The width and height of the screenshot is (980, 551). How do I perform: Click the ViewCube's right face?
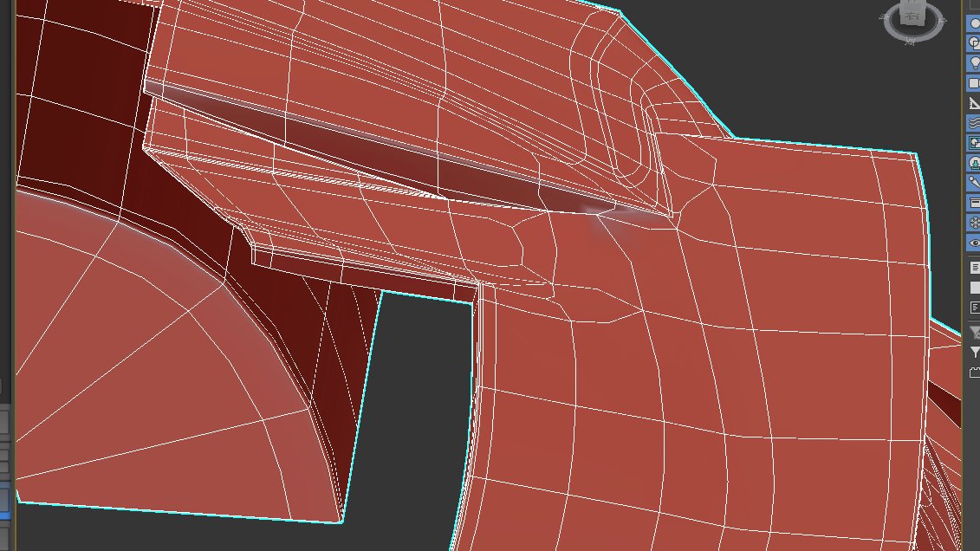click(912, 15)
